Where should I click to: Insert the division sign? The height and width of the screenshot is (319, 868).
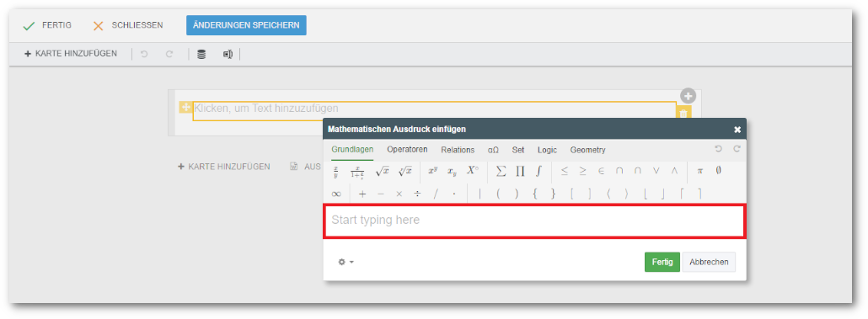pyautogui.click(x=417, y=194)
